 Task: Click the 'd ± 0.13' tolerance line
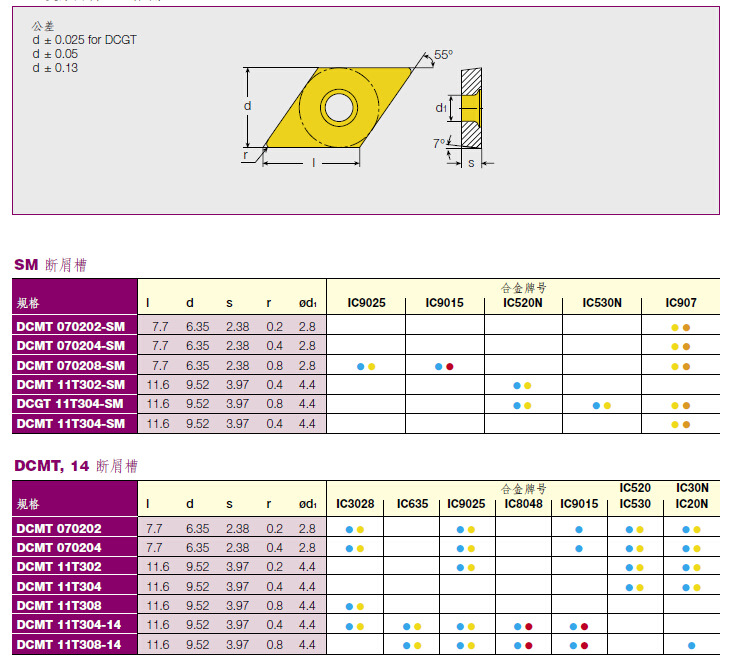pos(55,68)
